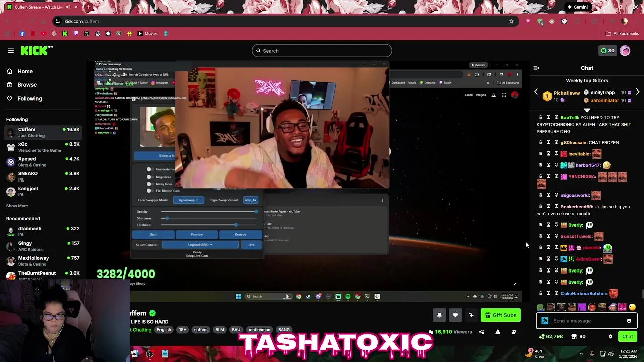Click the Kick search field
This screenshot has width=644, height=362.
(x=322, y=51)
